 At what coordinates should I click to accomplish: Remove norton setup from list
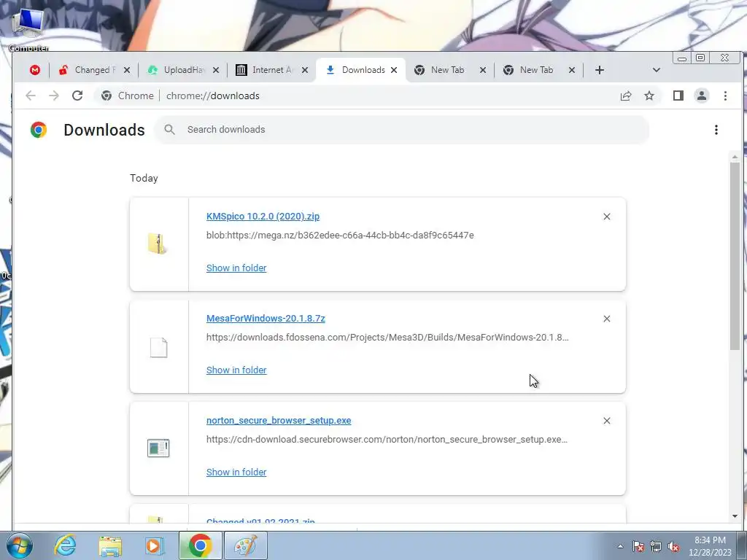pyautogui.click(x=606, y=421)
